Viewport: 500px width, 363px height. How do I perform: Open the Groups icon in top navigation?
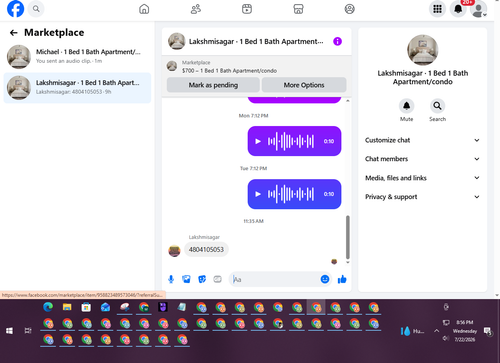pos(349,9)
